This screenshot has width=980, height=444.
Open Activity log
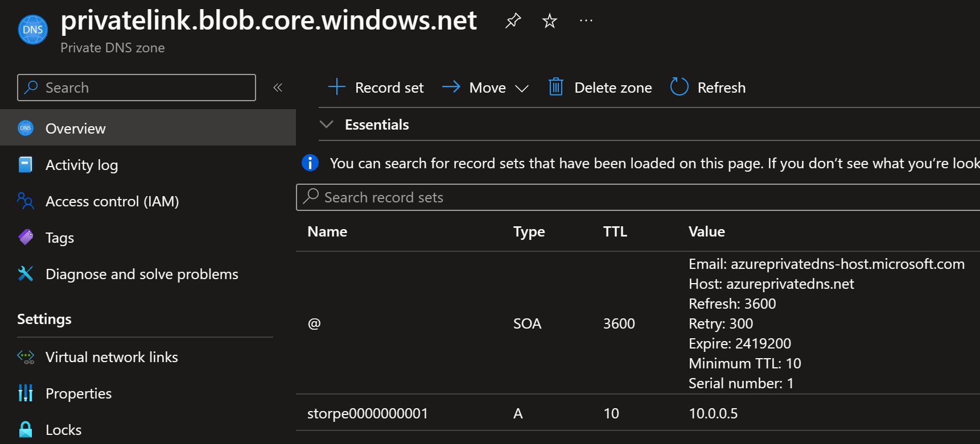(x=81, y=165)
